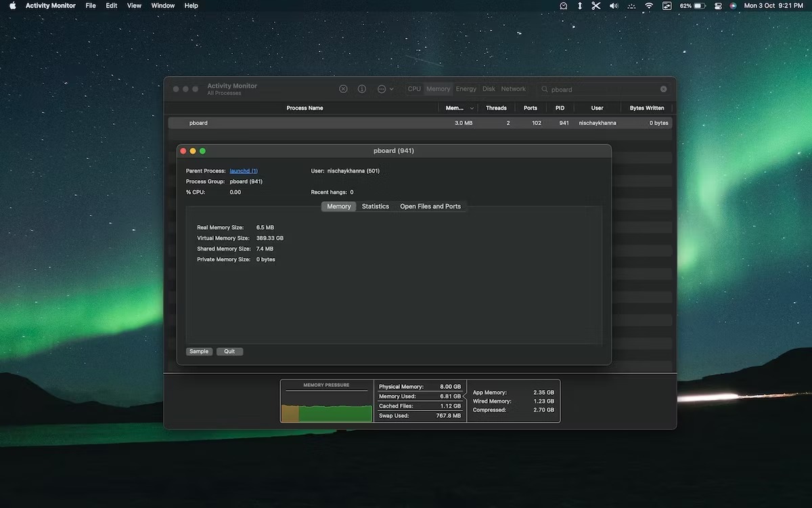Open the volume speaker icon in menu bar

614,5
